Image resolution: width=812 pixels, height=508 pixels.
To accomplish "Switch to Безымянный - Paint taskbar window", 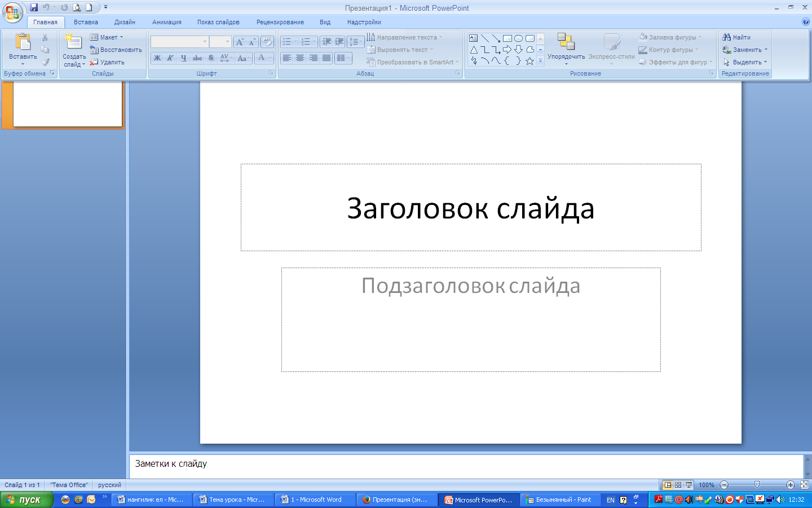I will (561, 500).
